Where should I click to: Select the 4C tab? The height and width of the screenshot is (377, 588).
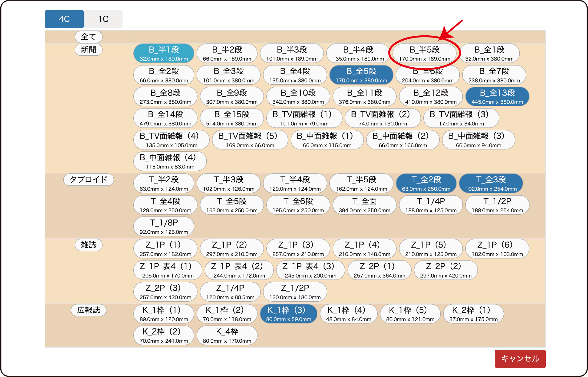click(64, 19)
